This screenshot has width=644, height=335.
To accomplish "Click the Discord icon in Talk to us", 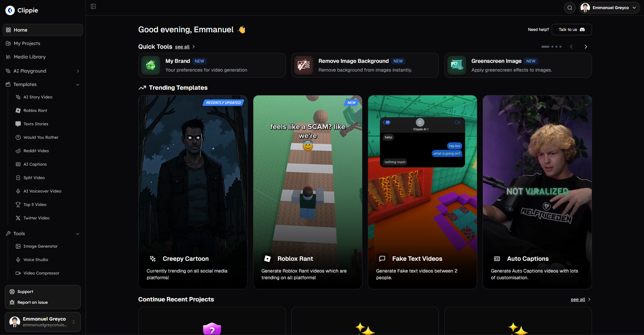I will tap(582, 30).
